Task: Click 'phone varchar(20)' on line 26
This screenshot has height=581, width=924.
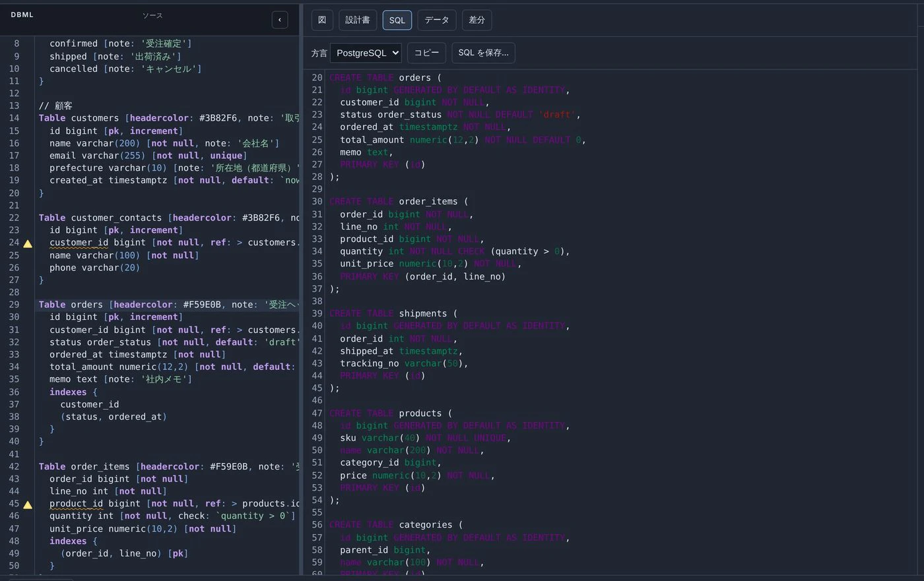Action: click(94, 268)
